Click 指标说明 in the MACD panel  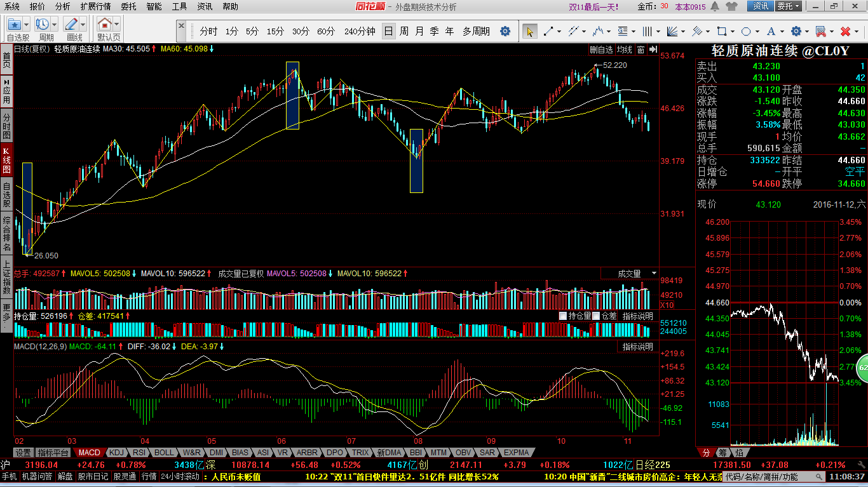pos(637,347)
